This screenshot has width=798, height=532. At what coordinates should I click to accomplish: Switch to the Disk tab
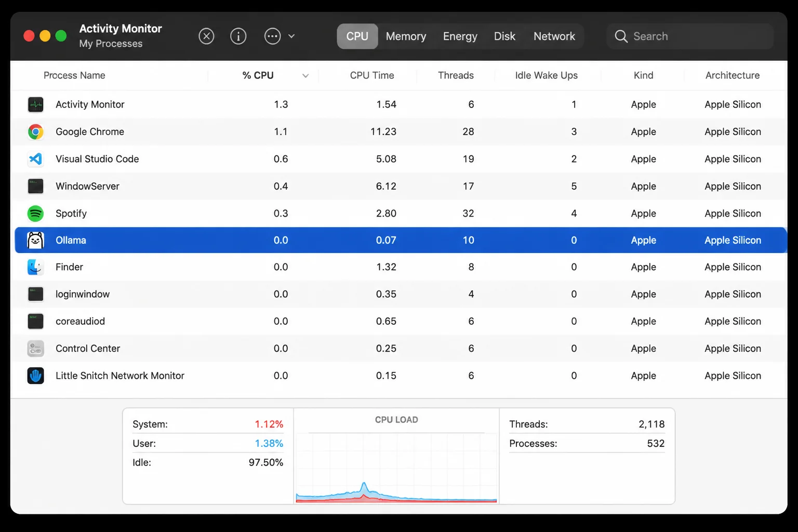click(504, 36)
